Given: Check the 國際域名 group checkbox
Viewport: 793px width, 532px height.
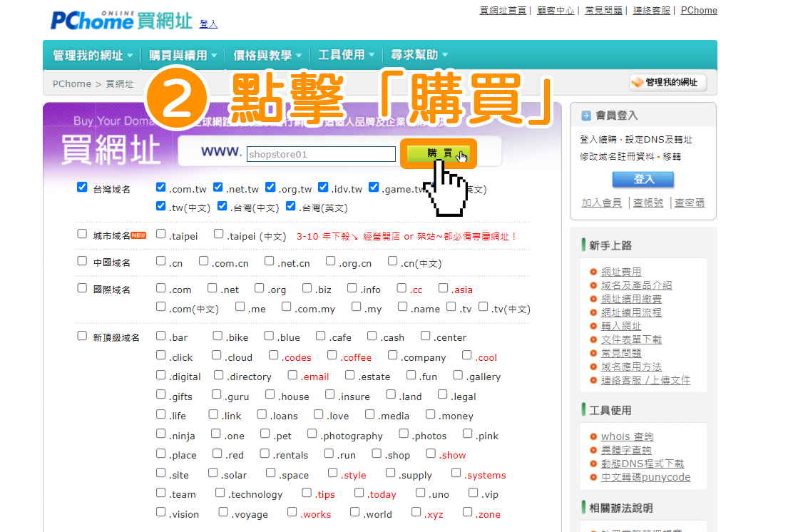Looking at the screenshot, I should coord(82,287).
